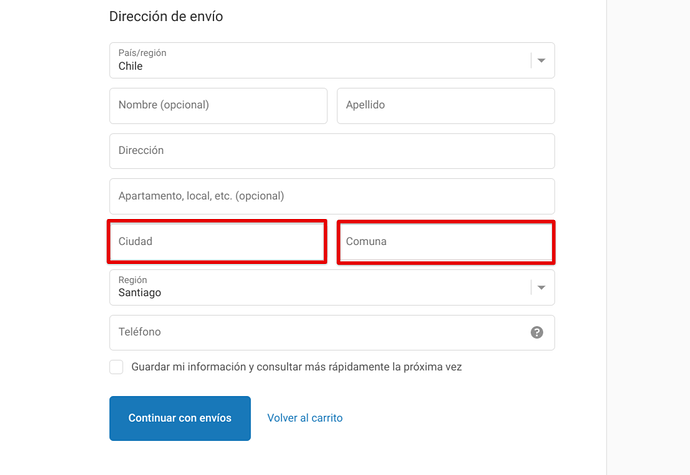The image size is (690, 475).
Task: Enable the save my information checkbox
Action: pyautogui.click(x=117, y=367)
